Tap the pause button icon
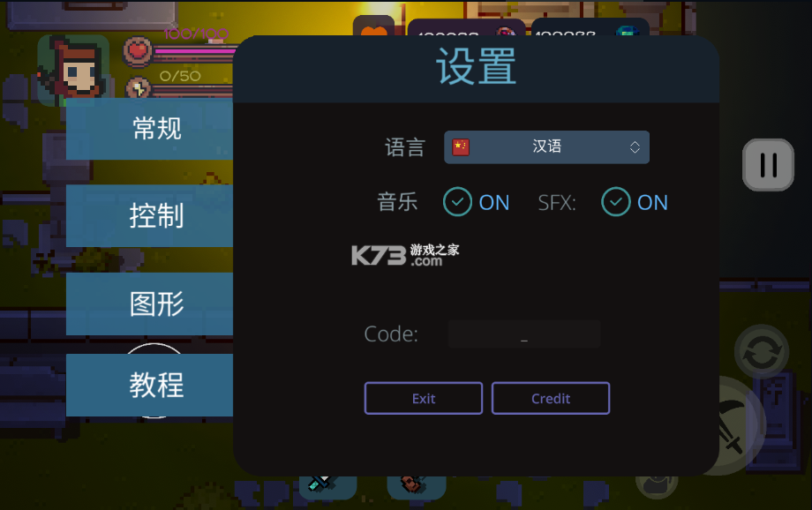Viewport: 812px width, 510px height. click(x=768, y=165)
